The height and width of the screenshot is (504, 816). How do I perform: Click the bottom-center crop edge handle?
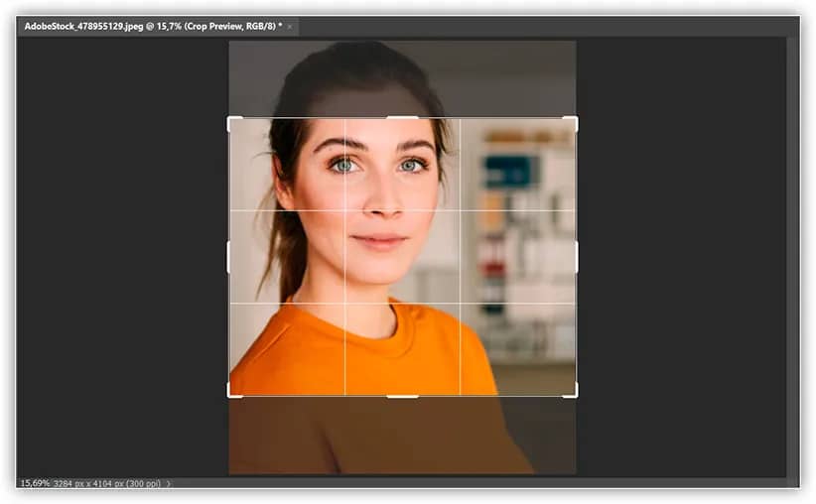click(x=402, y=396)
